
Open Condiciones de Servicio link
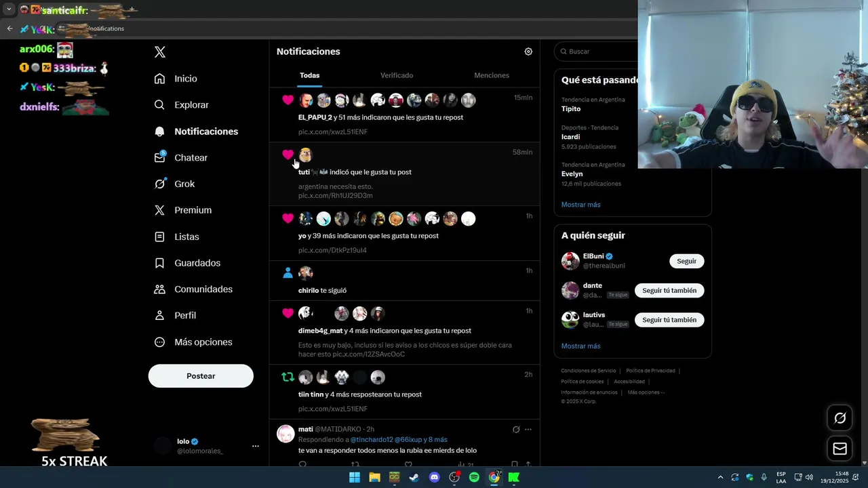[588, 371]
